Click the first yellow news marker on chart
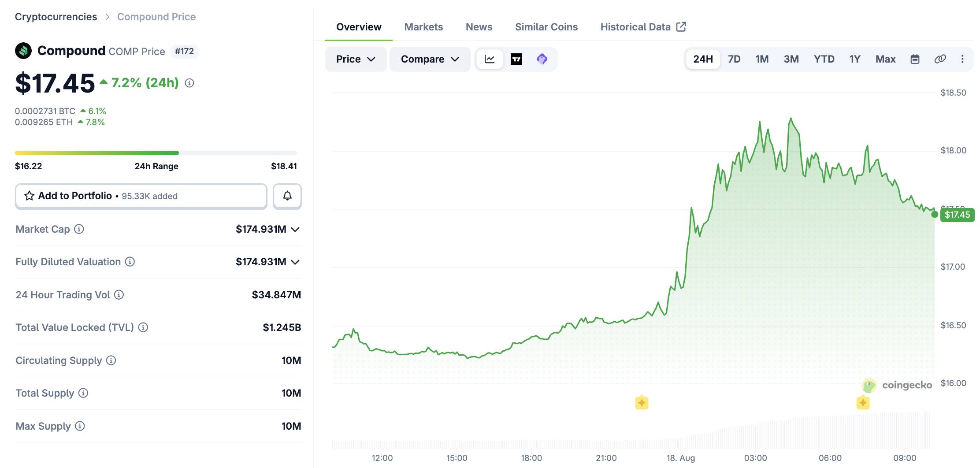This screenshot has height=468, width=980. [x=642, y=402]
